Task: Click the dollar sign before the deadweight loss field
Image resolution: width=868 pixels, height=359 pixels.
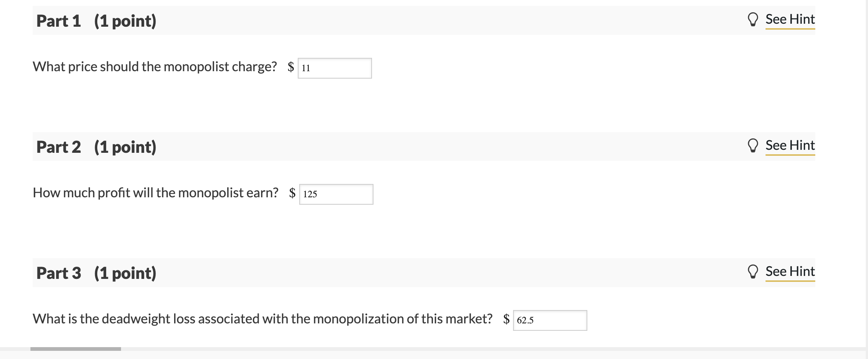Action: click(506, 319)
